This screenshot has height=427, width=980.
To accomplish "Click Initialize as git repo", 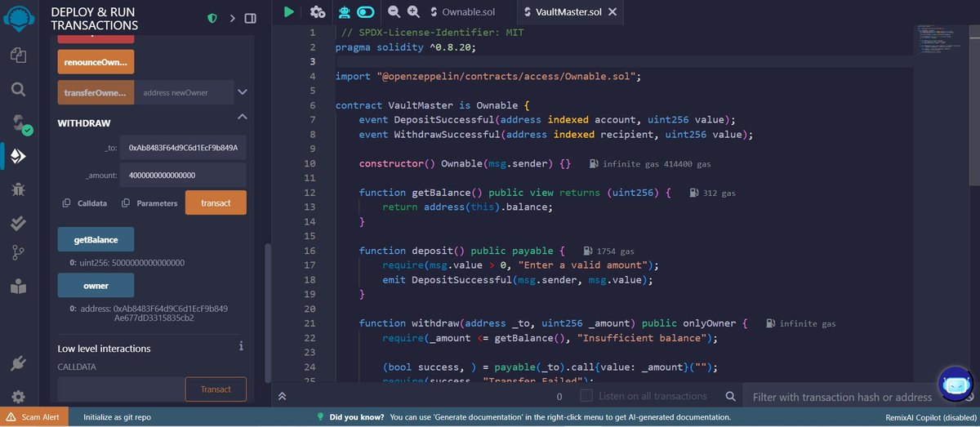I will click(118, 417).
